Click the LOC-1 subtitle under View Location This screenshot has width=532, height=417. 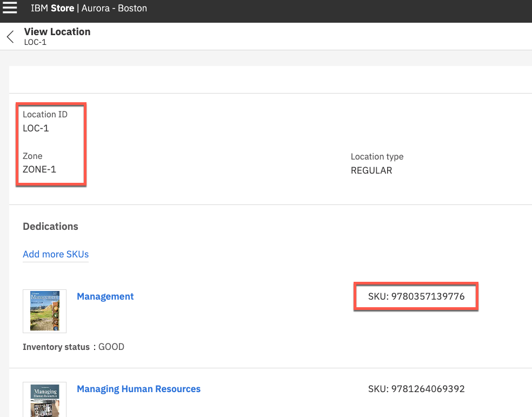(x=35, y=42)
